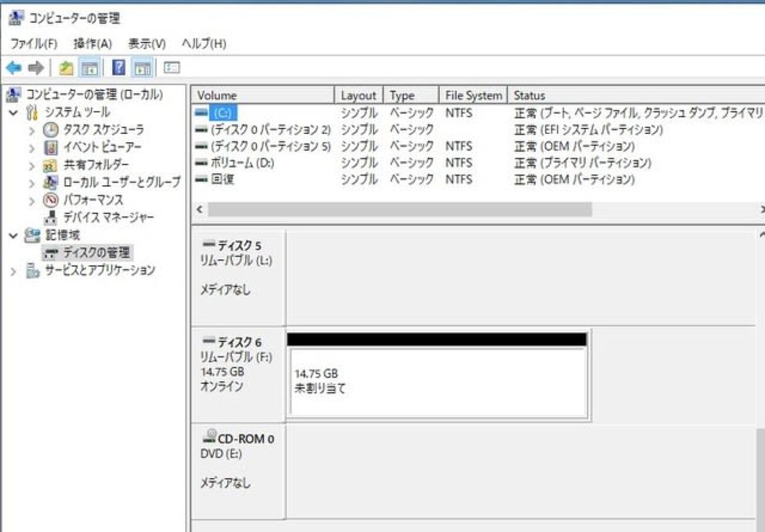Click the ディスク 6 removable (F:) disk label
Image resolution: width=765 pixels, height=532 pixels.
tap(239, 374)
